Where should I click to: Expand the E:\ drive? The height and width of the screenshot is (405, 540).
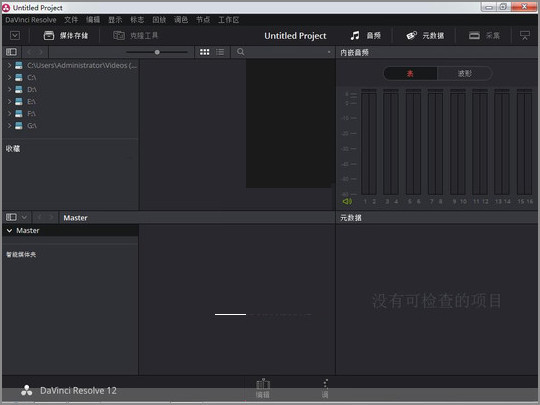9,101
